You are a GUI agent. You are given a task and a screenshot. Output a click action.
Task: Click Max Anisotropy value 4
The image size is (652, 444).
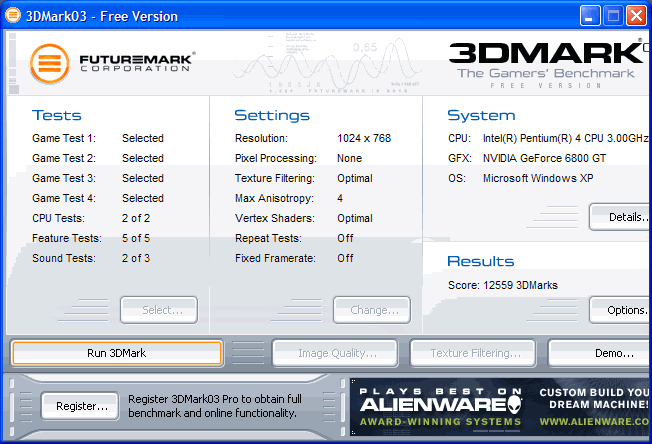click(x=340, y=198)
